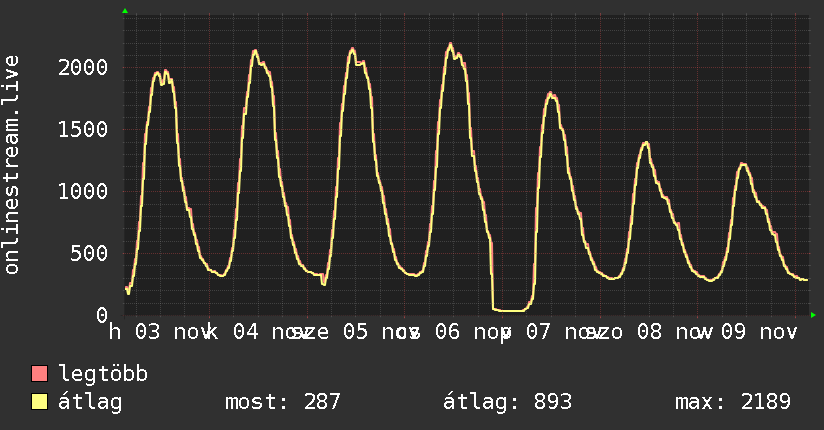Click the 0 y-axis label
Screen dimensions: 824x430
tap(102, 315)
